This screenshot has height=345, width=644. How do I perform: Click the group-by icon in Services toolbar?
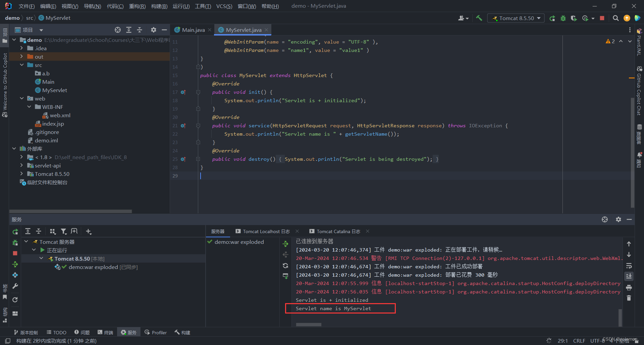coord(53,231)
